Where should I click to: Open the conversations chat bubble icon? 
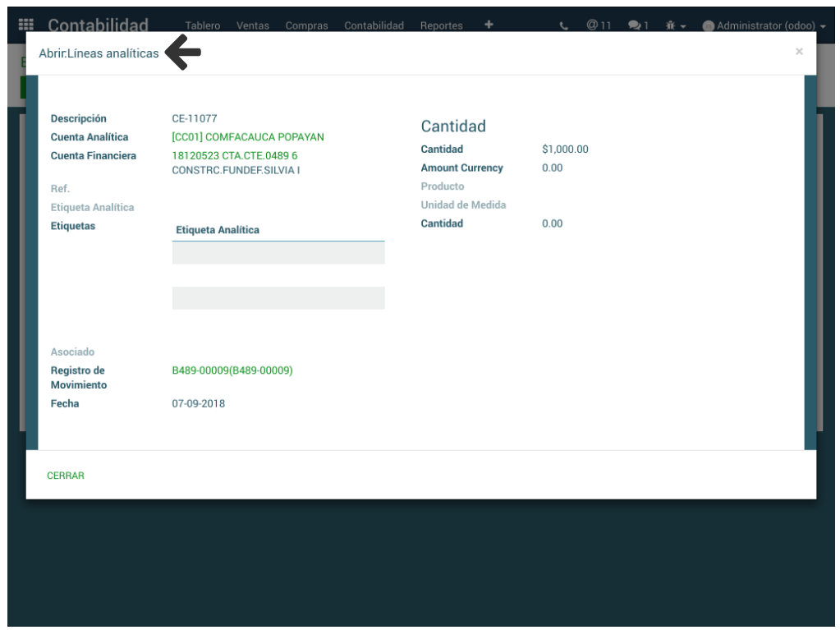tap(638, 25)
